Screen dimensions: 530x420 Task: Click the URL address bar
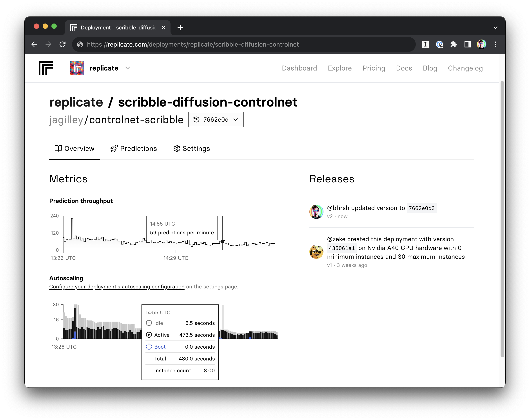coord(244,44)
